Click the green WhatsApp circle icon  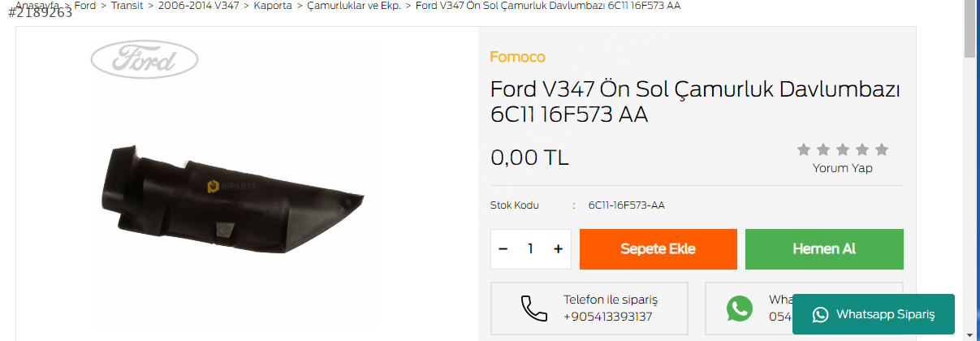tap(740, 309)
